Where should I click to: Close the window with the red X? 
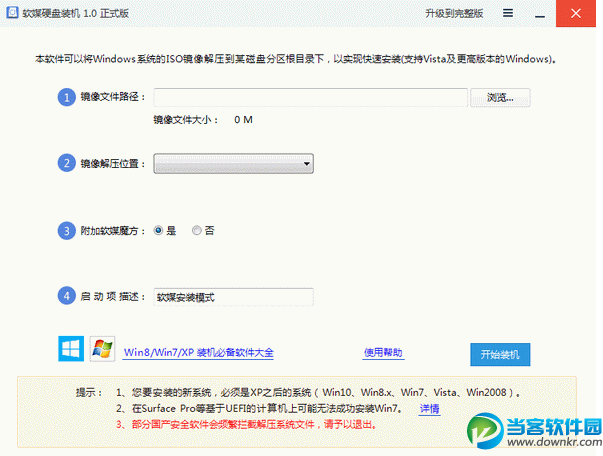[576, 13]
